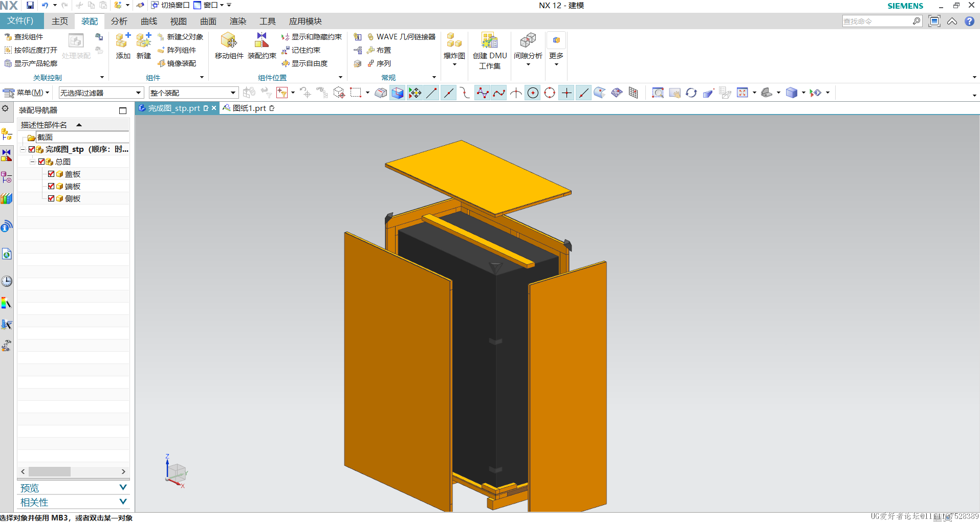Image resolution: width=980 pixels, height=522 pixels.
Task: Switch to the 分析 Analysis ribbon tab
Action: (x=119, y=21)
